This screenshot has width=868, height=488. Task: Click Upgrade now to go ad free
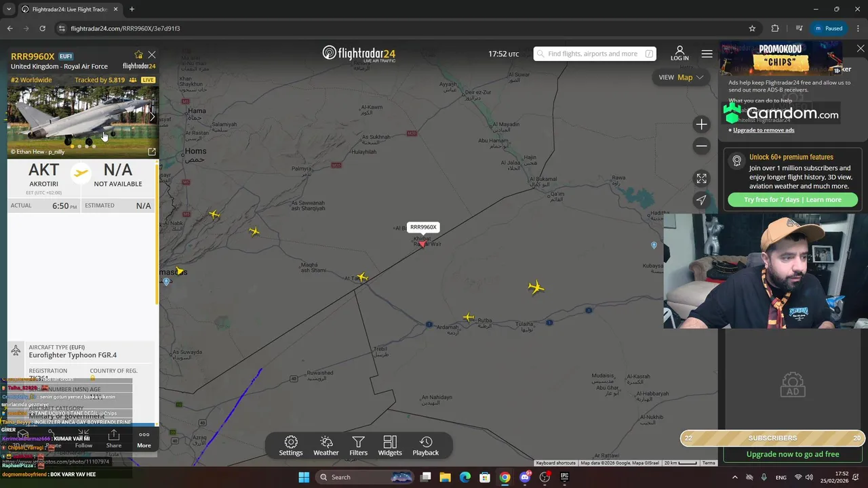pos(793,454)
